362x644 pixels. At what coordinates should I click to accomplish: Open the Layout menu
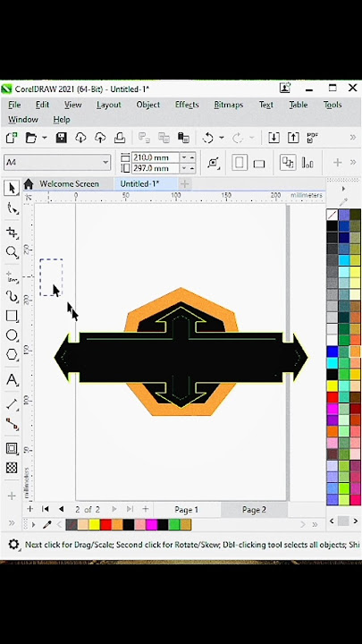pos(109,105)
